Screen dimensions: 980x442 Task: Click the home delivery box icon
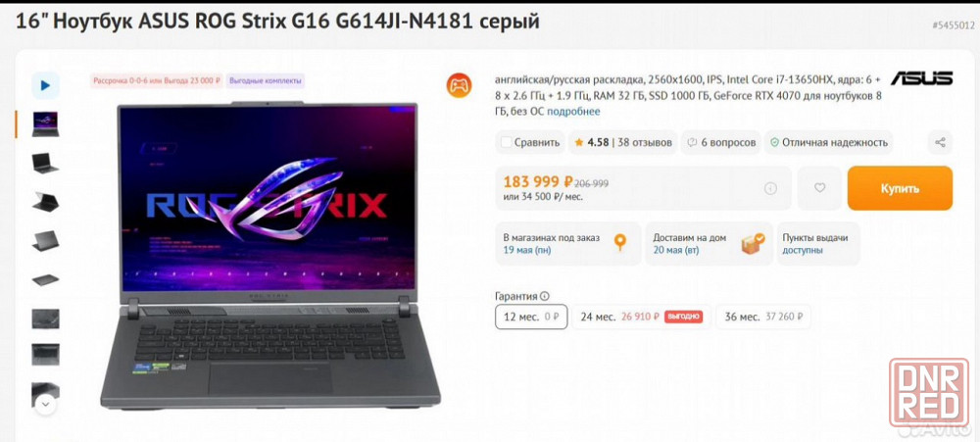pos(753,243)
